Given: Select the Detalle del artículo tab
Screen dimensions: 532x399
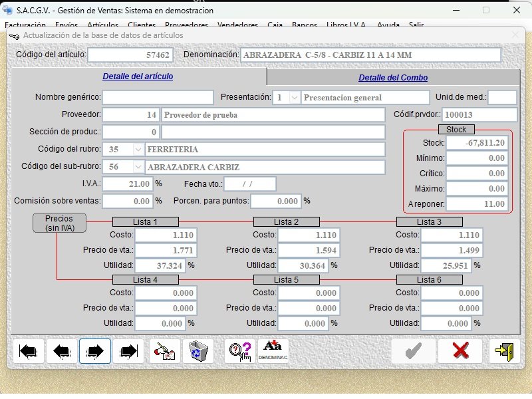Looking at the screenshot, I should coord(138,76).
